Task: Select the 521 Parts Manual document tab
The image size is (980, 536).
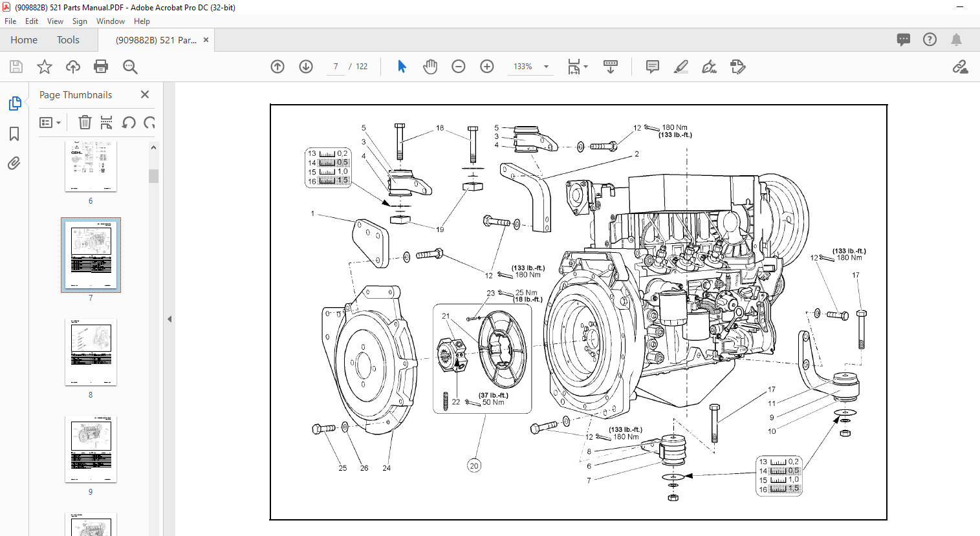Action: [x=156, y=40]
